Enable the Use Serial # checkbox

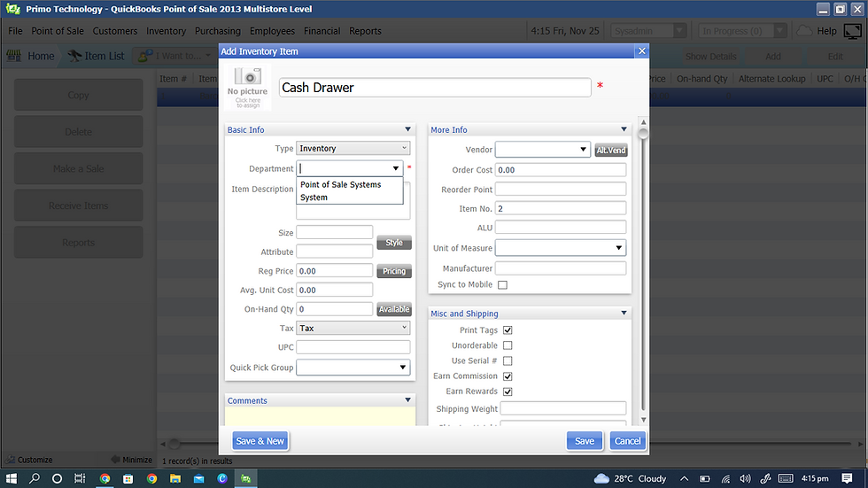coord(508,360)
